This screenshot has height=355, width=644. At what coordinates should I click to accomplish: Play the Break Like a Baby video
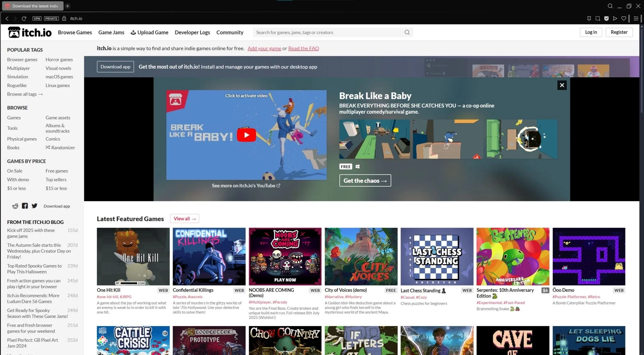point(246,135)
